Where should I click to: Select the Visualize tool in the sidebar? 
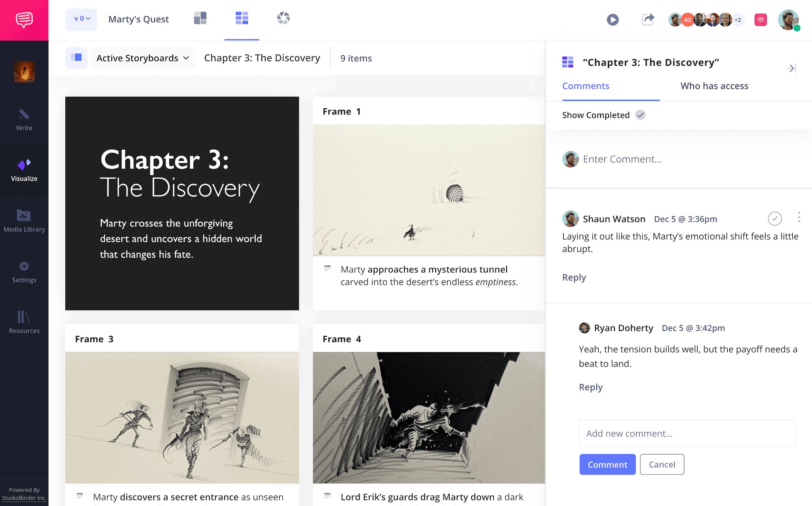tap(24, 170)
